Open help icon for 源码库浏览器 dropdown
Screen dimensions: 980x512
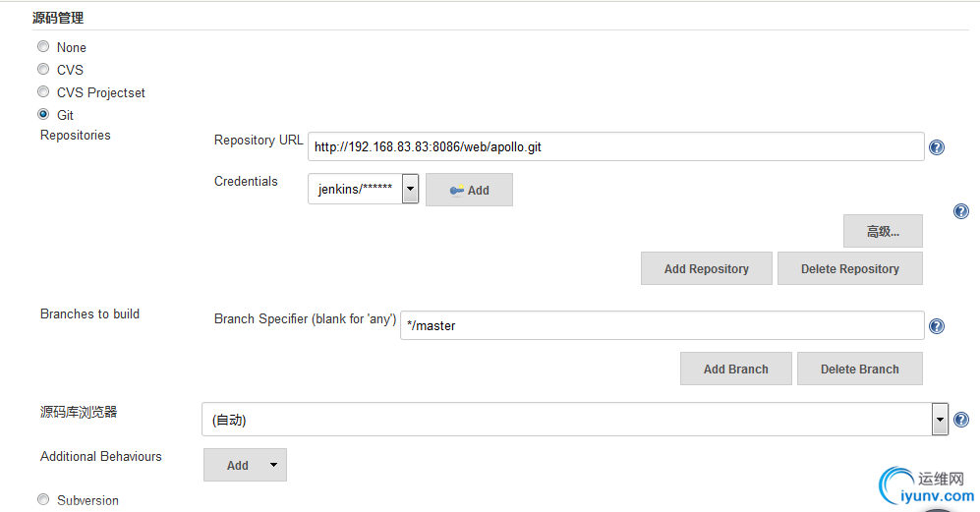tap(961, 420)
